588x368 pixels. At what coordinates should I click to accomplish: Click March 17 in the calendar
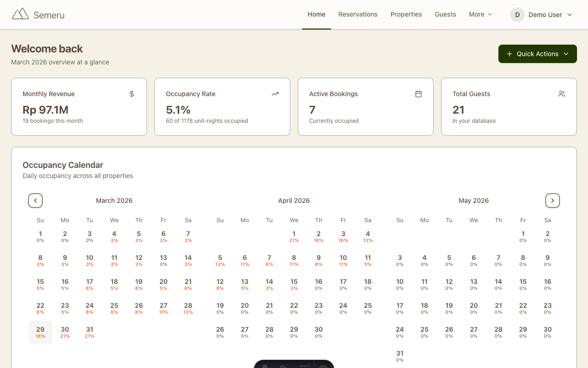coord(90,284)
